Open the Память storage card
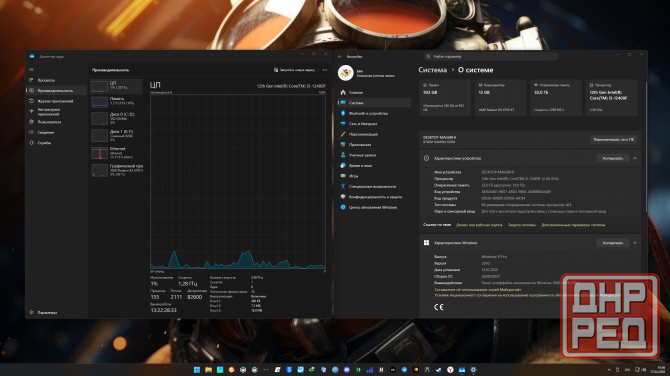The image size is (670, 376). coord(445,97)
